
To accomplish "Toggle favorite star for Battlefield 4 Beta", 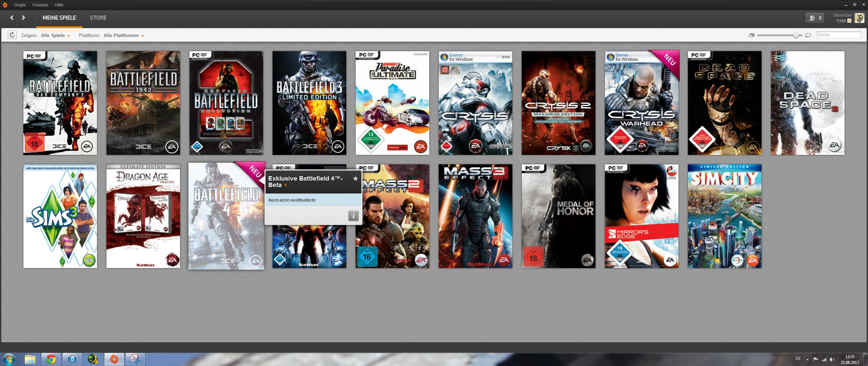I will point(355,179).
